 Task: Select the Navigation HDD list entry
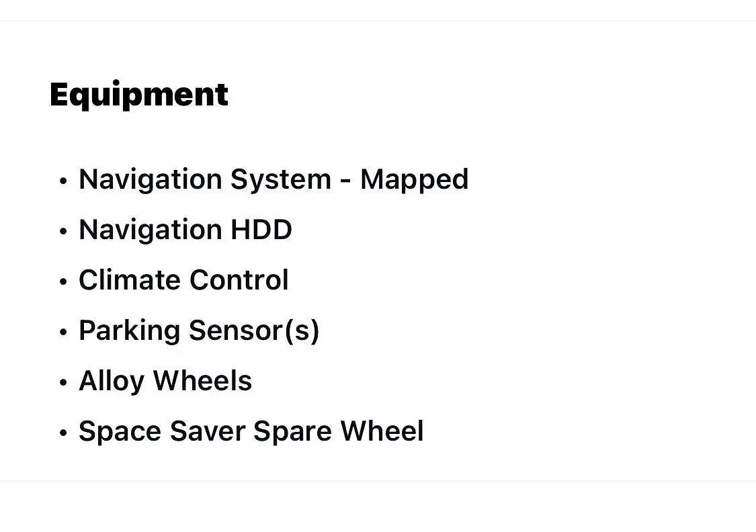pos(185,230)
